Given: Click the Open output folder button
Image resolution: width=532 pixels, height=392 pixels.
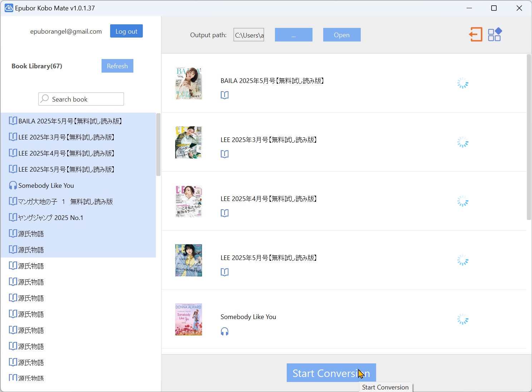Looking at the screenshot, I should [x=341, y=35].
